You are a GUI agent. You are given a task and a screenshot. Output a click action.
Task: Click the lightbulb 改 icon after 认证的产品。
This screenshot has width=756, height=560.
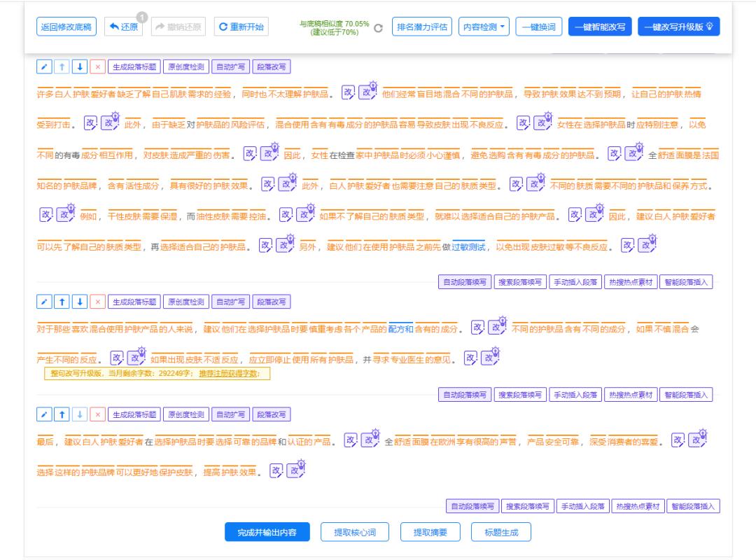click(370, 438)
